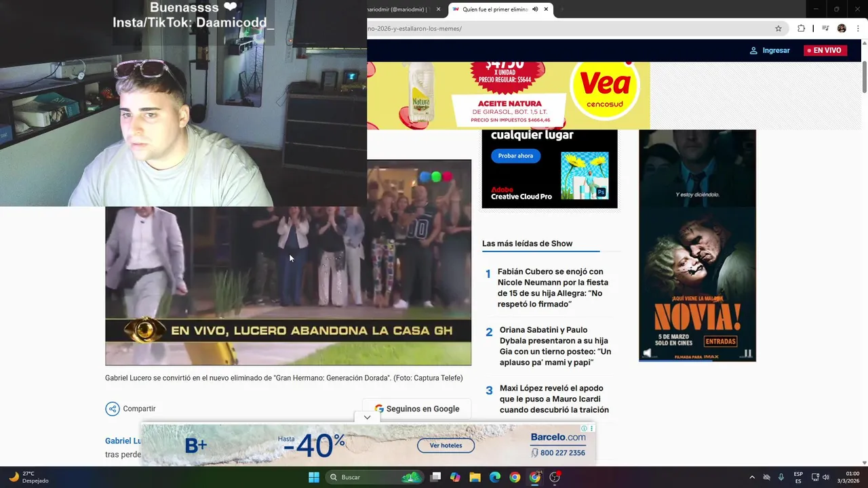Open a new browser tab
The height and width of the screenshot is (488, 868).
561,9
